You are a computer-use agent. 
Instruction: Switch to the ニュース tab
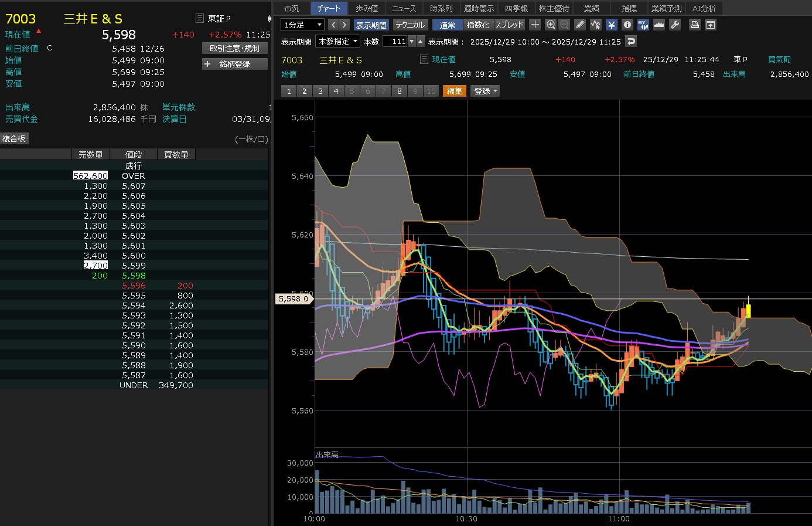404,8
